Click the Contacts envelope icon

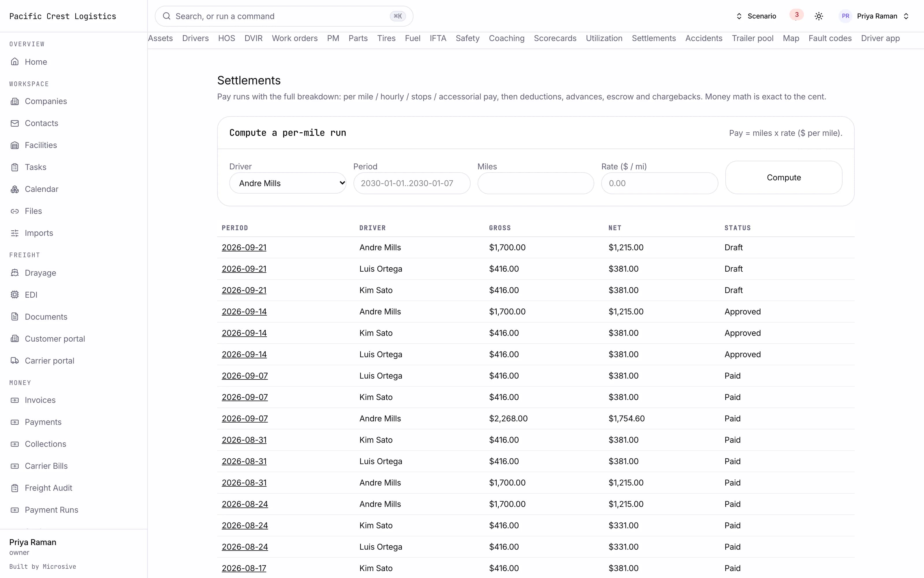pyautogui.click(x=14, y=123)
